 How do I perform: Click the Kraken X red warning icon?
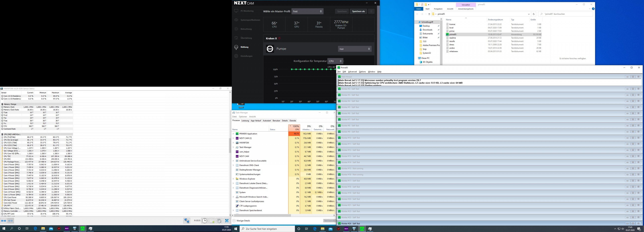click(279, 39)
